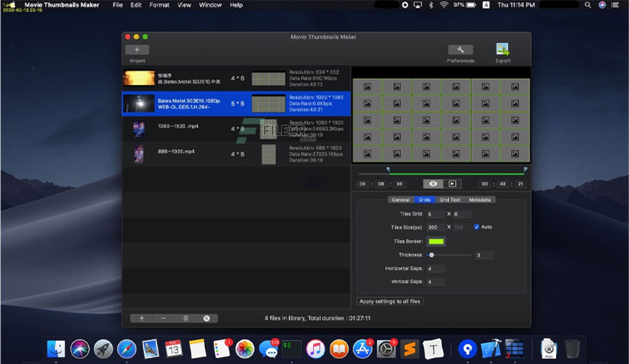Click the Tiles Grid columns field

(x=462, y=214)
